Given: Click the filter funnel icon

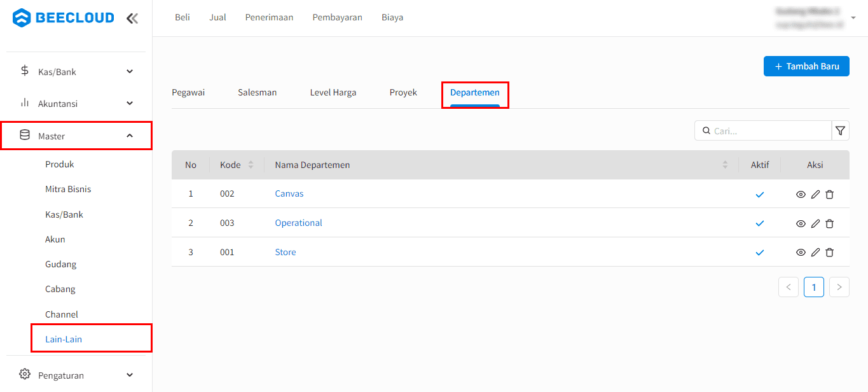Looking at the screenshot, I should tap(840, 130).
